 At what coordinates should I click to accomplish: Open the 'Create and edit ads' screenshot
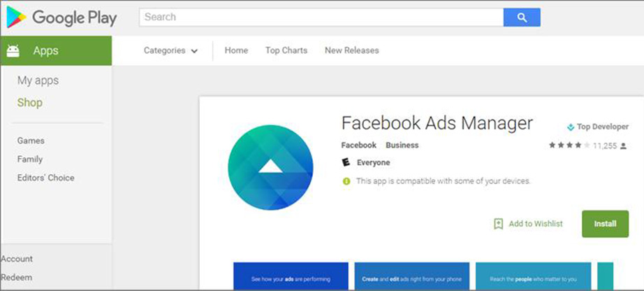[411, 276]
